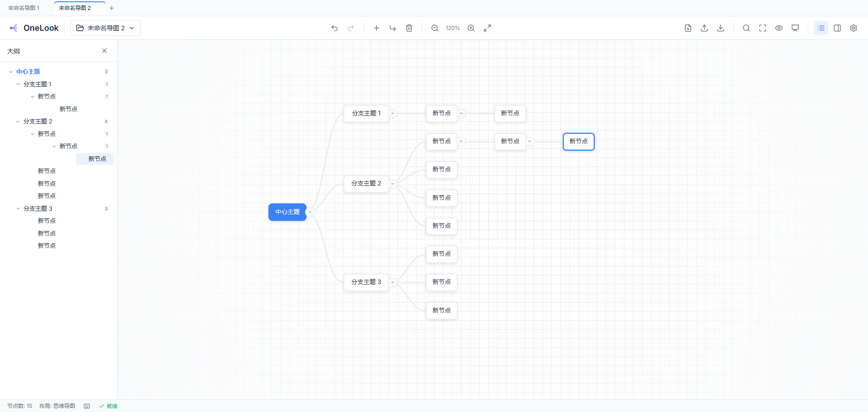Collapse 分支主题 2 in the outline tree

click(x=18, y=122)
